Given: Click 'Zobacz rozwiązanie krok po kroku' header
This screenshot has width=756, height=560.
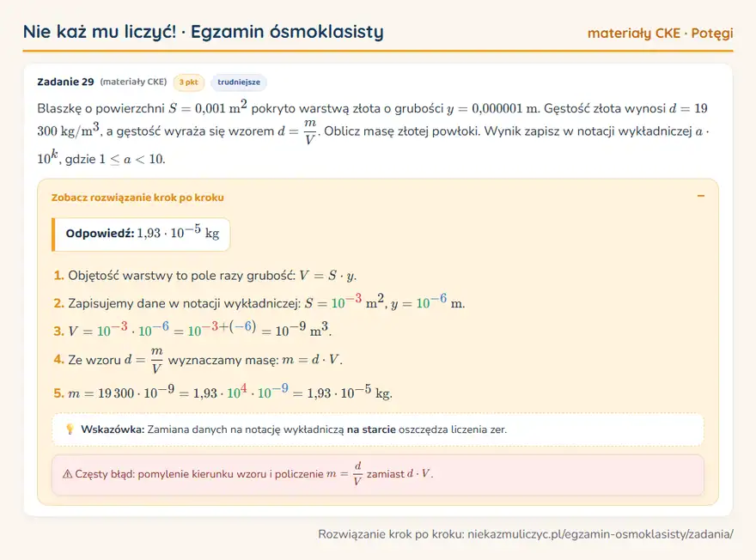Looking at the screenshot, I should tap(137, 198).
